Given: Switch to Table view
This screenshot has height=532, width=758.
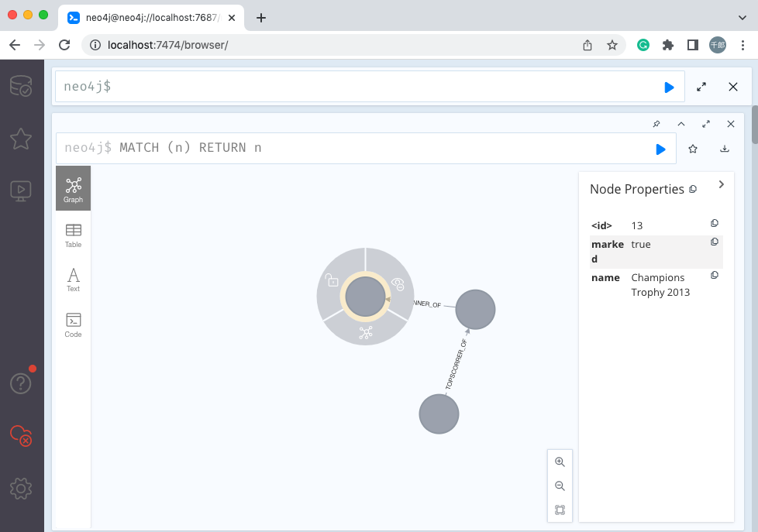Looking at the screenshot, I should 74,236.
